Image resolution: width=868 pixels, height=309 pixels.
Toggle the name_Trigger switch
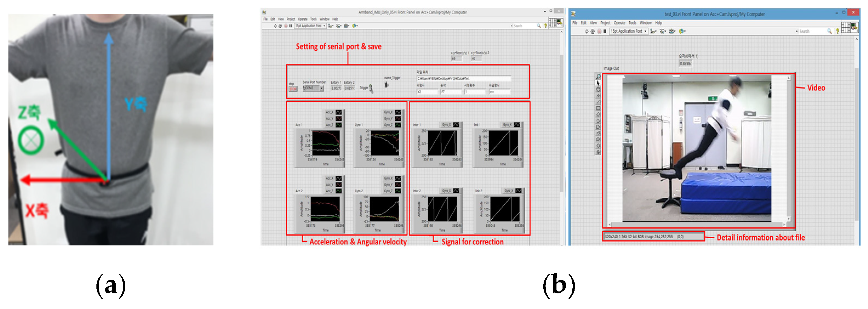[x=387, y=85]
